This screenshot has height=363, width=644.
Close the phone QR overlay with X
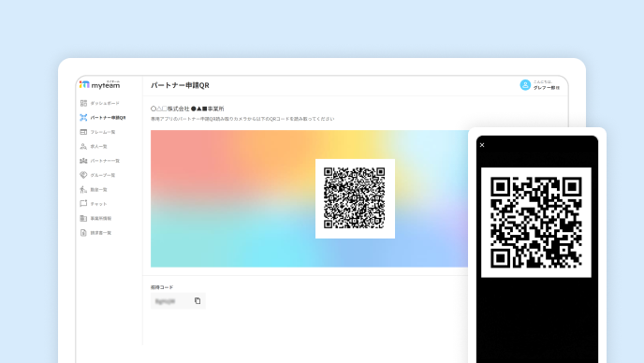482,145
